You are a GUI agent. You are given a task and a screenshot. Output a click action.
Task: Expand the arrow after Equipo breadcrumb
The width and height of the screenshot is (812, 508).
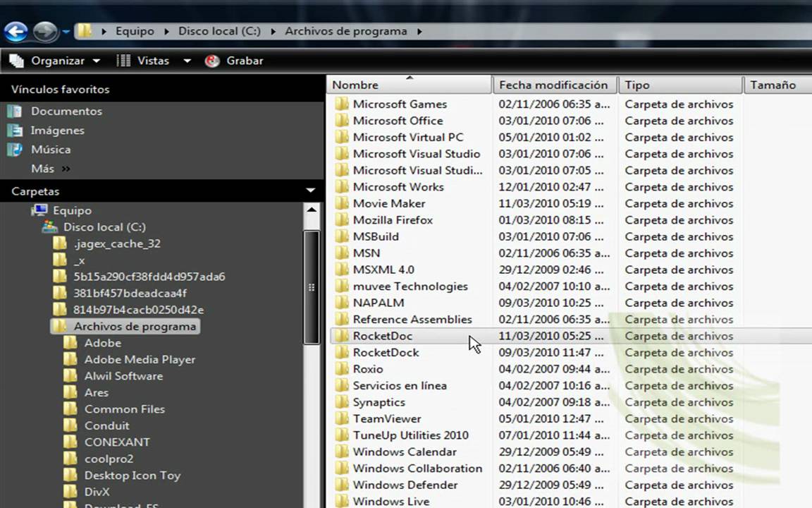click(x=166, y=32)
